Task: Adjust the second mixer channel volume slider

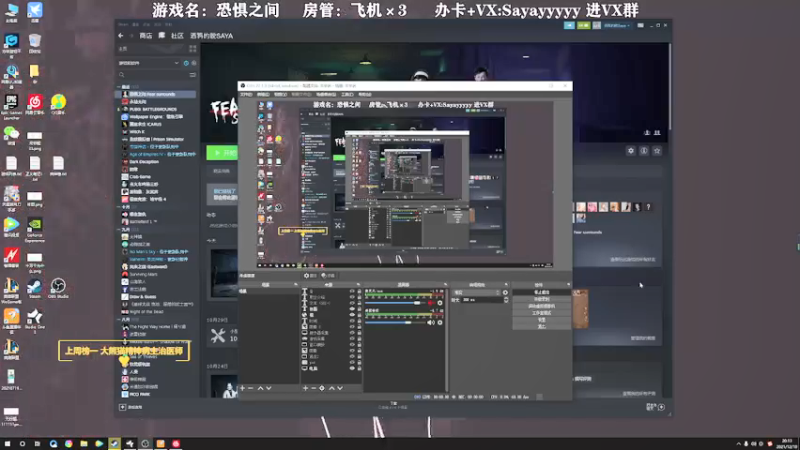Action: (395, 322)
